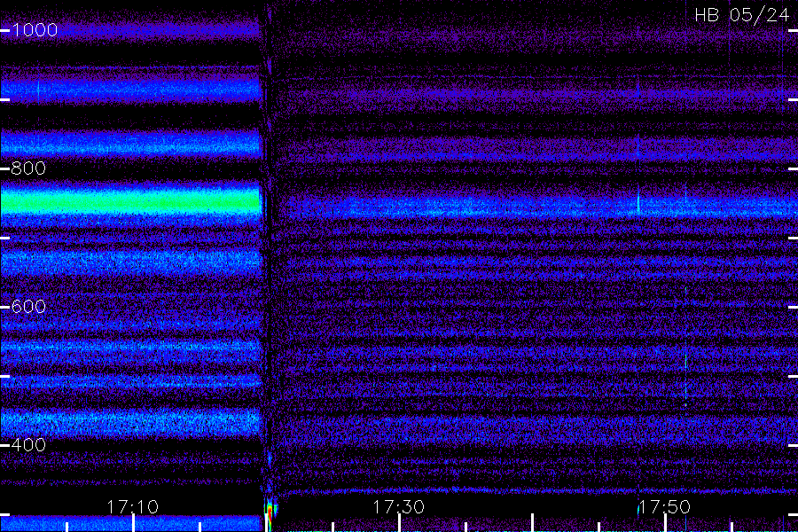
Task: Click the 400 frequency axis label
Action: point(28,445)
